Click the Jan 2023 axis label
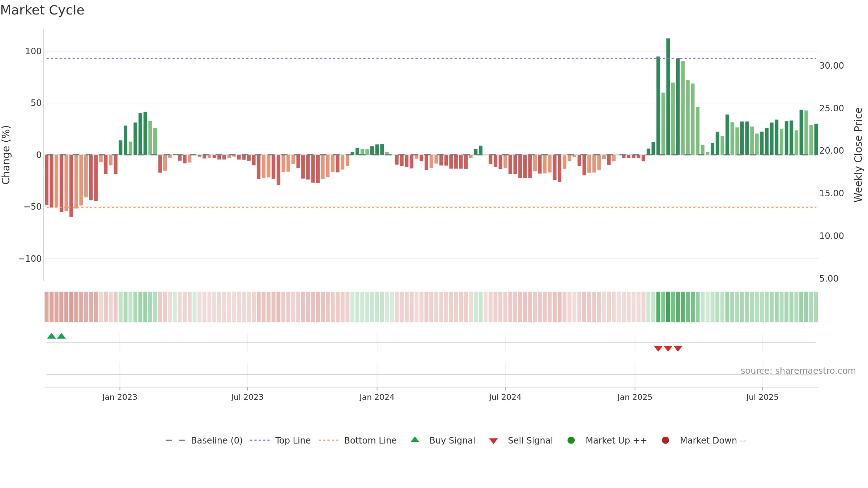This screenshot has height=488, width=868. (x=120, y=397)
